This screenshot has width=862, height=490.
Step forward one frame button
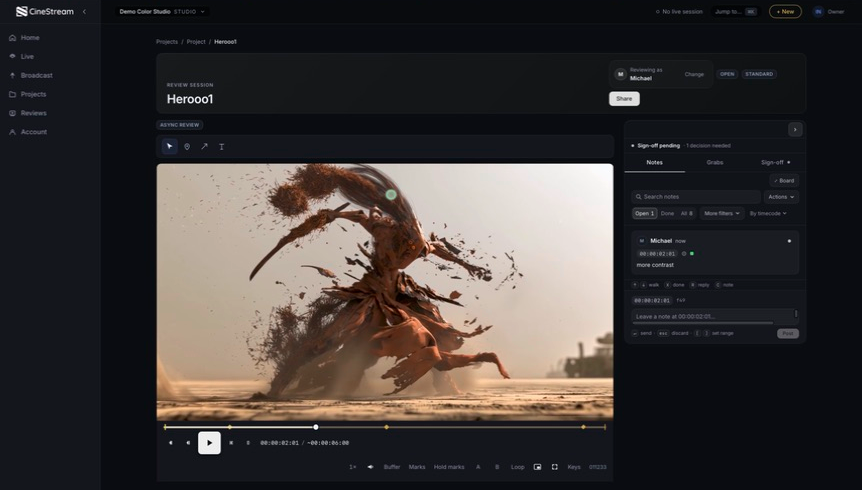[x=231, y=443]
